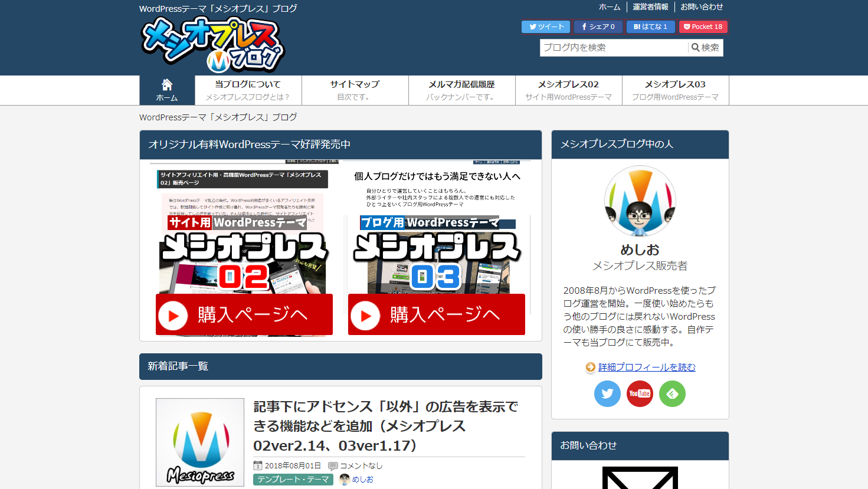
Task: Save the page to Pocket
Action: point(703,27)
